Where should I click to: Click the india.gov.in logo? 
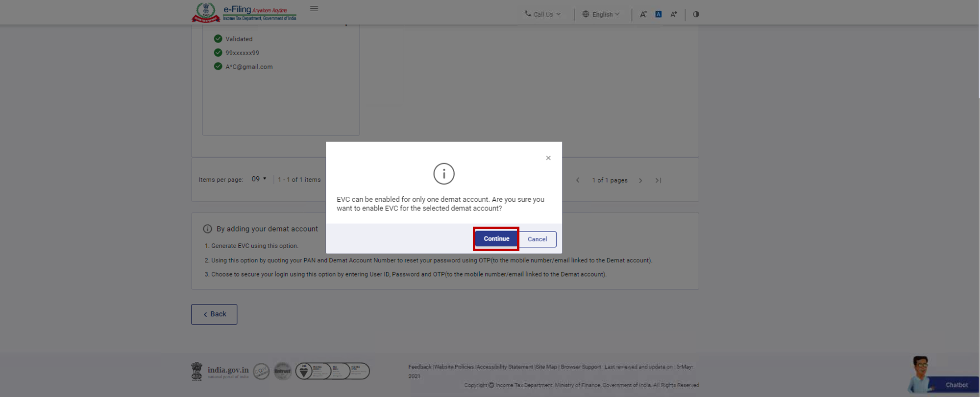coord(220,371)
